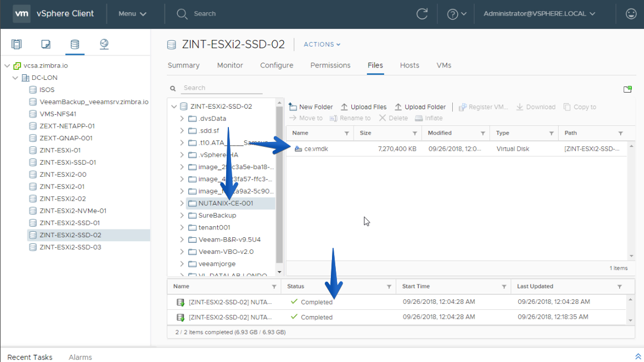
Task: Select the Storage inventory view icon
Action: tap(75, 44)
